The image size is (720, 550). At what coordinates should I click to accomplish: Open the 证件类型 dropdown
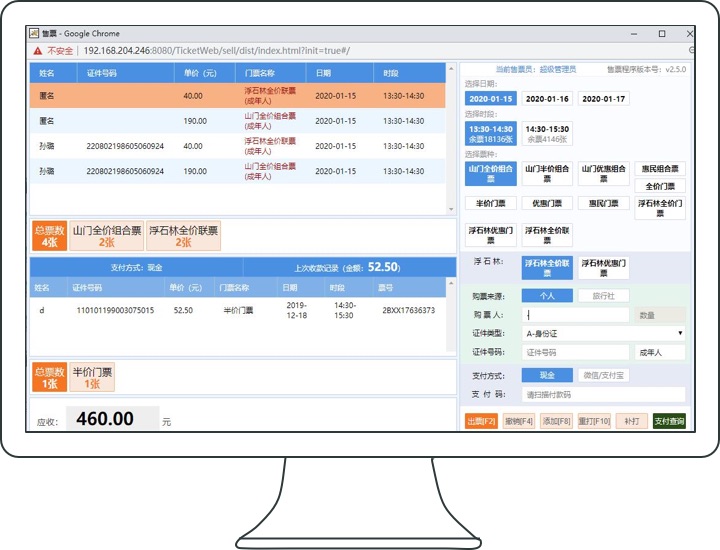pyautogui.click(x=604, y=333)
